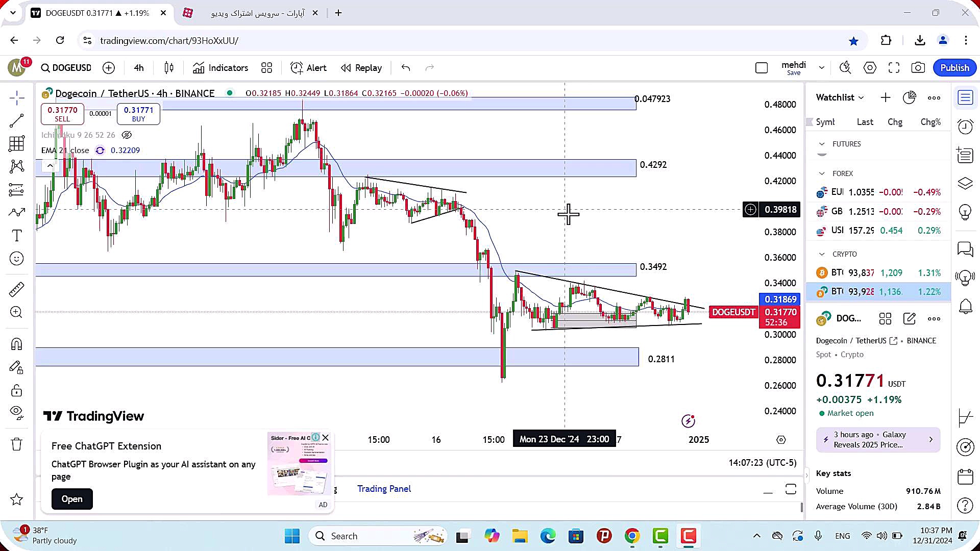Open the Indicators dialog
Screen dimensions: 980x551
click(x=220, y=68)
